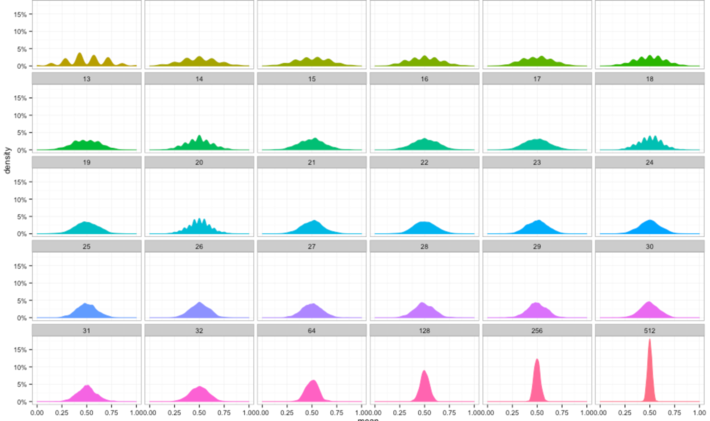Select the panel header labeled 16
Viewport: 710px width, 421px height.
424,79
